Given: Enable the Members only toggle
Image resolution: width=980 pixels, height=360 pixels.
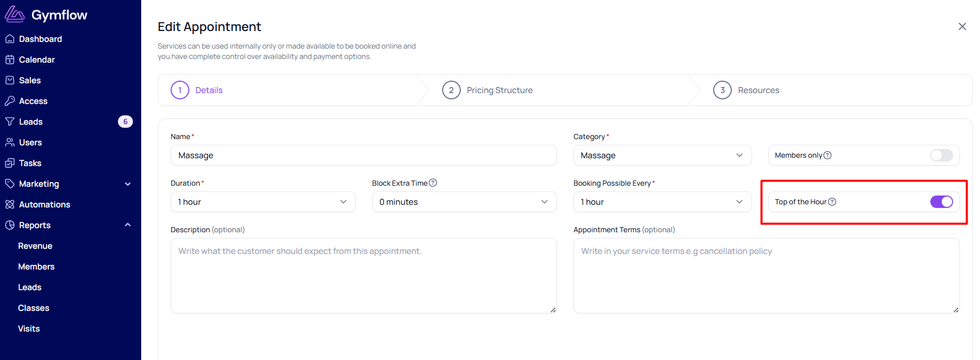Looking at the screenshot, I should [x=941, y=155].
